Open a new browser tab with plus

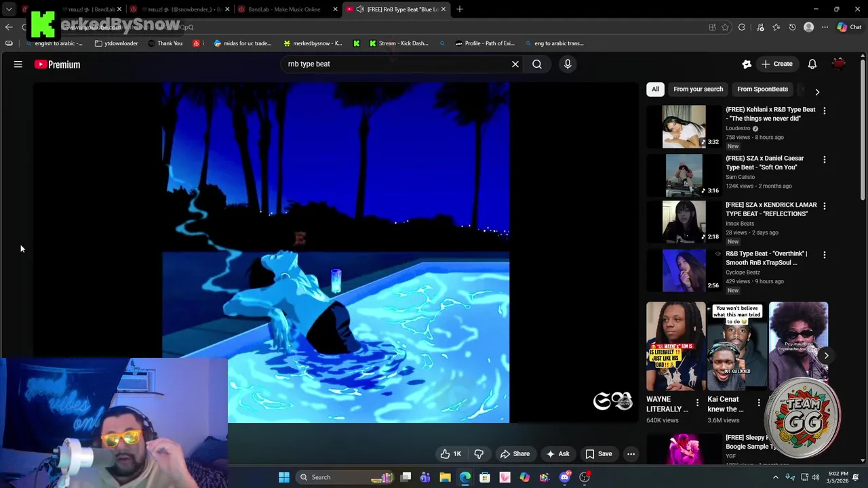point(460,9)
